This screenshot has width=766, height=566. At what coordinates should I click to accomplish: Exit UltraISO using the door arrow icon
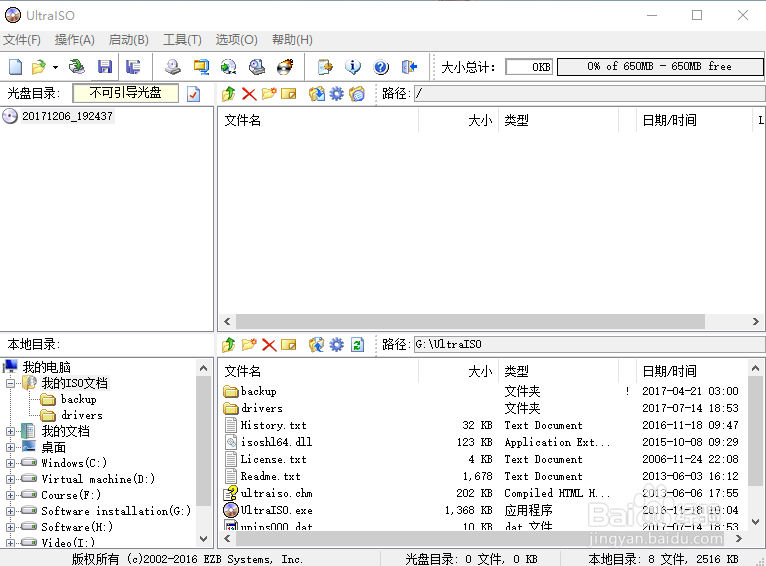coord(409,67)
